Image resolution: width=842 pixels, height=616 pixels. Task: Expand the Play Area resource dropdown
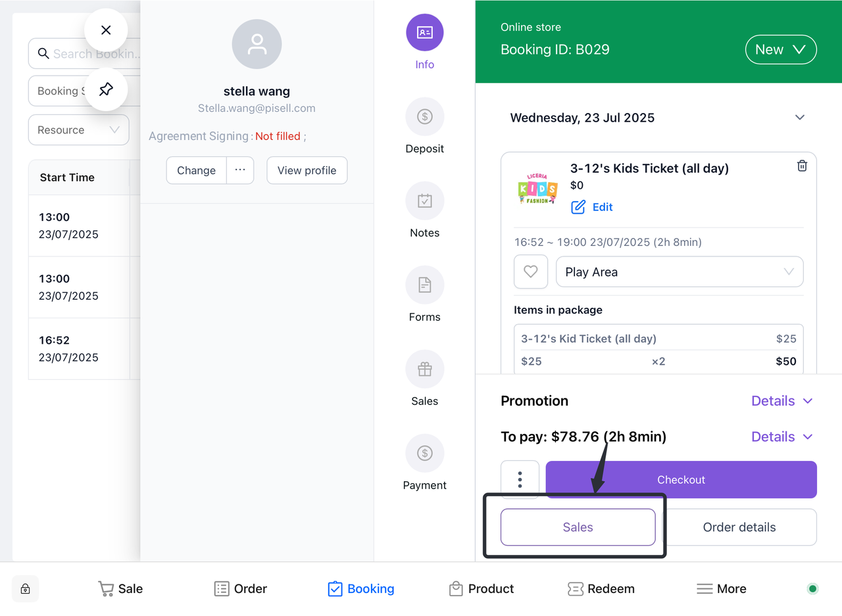pos(680,272)
